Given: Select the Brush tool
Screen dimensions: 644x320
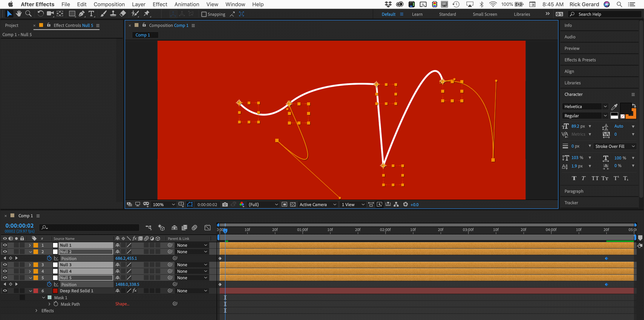Looking at the screenshot, I should 103,14.
